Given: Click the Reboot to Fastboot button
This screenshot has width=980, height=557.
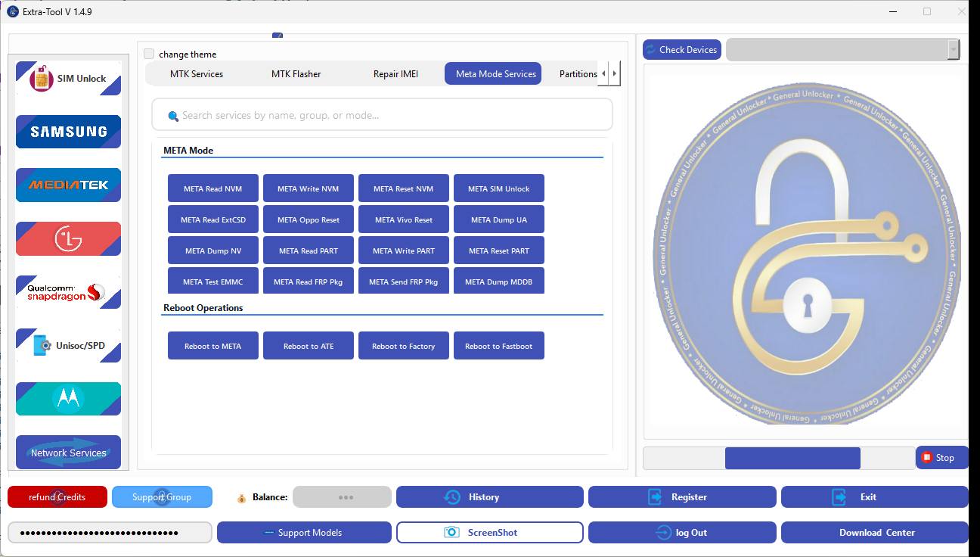Looking at the screenshot, I should click(x=498, y=347).
